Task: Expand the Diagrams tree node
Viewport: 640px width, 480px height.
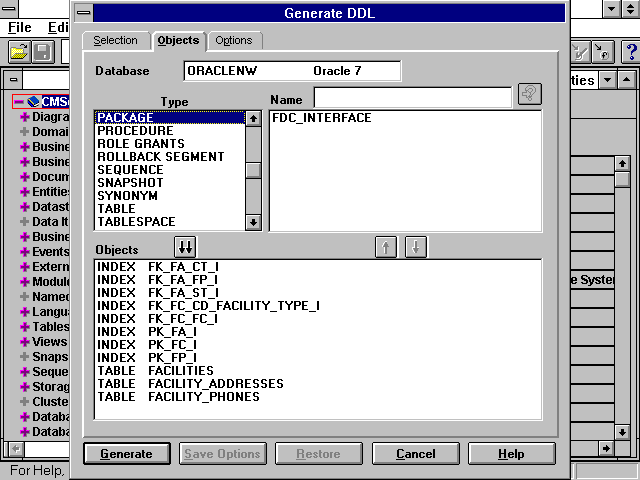Action: pos(24,117)
